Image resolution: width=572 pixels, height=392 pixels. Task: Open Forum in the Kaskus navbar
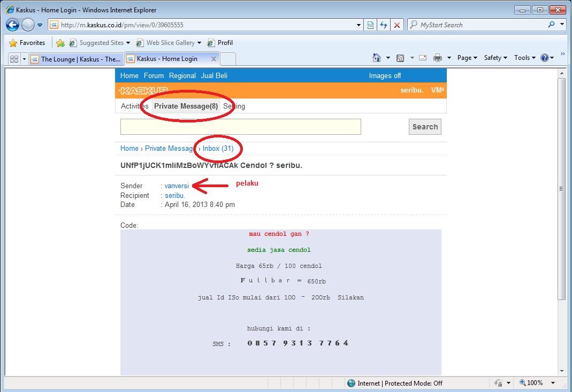154,75
